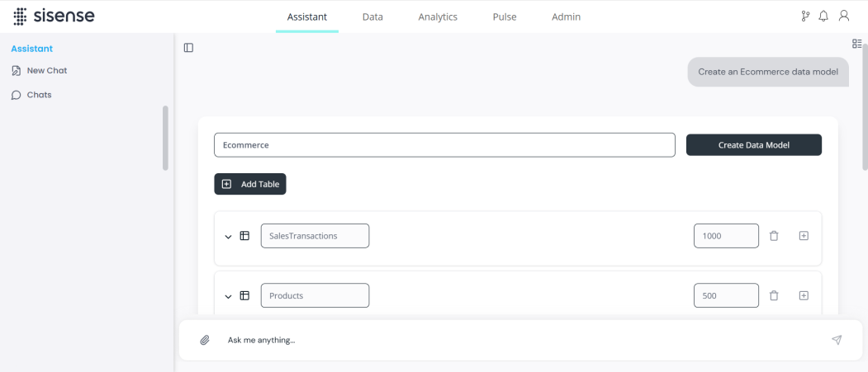Add column to SalesTransactions via plus icon
The width and height of the screenshot is (868, 372).
(804, 236)
